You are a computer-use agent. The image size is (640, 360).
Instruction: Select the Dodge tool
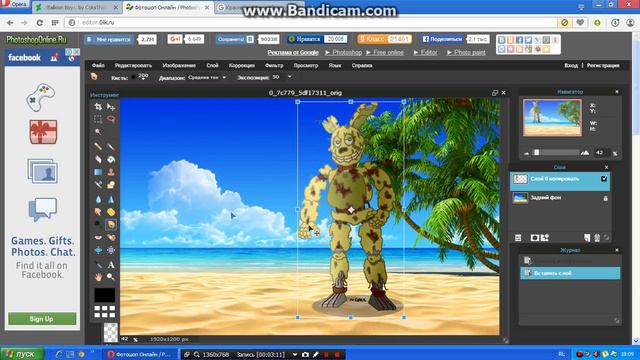click(x=98, y=224)
